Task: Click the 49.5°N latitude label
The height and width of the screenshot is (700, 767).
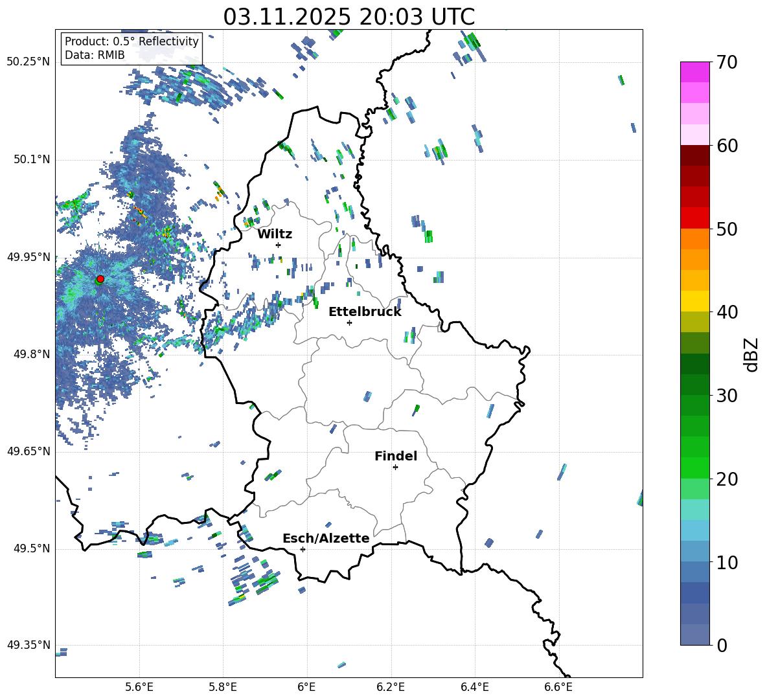Action: click(x=32, y=548)
